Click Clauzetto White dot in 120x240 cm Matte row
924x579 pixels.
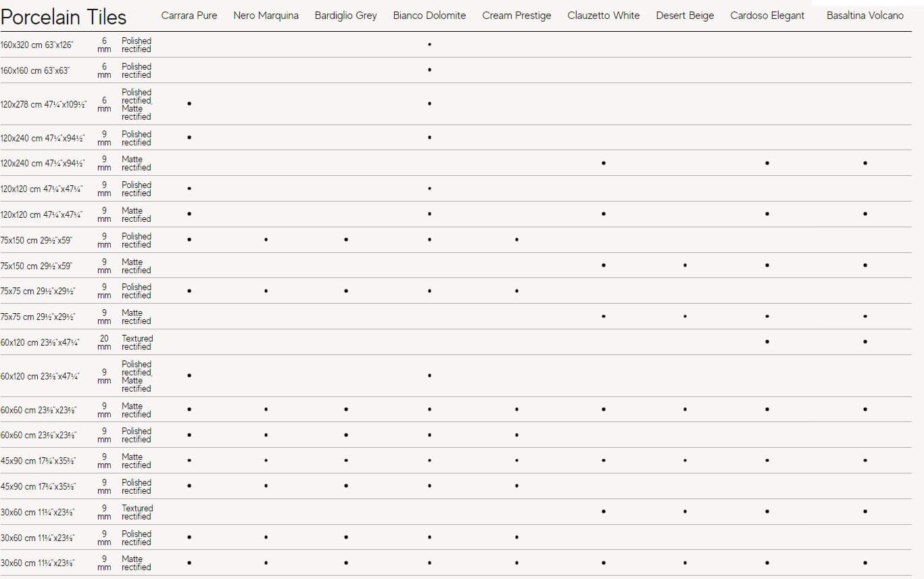pyautogui.click(x=604, y=163)
